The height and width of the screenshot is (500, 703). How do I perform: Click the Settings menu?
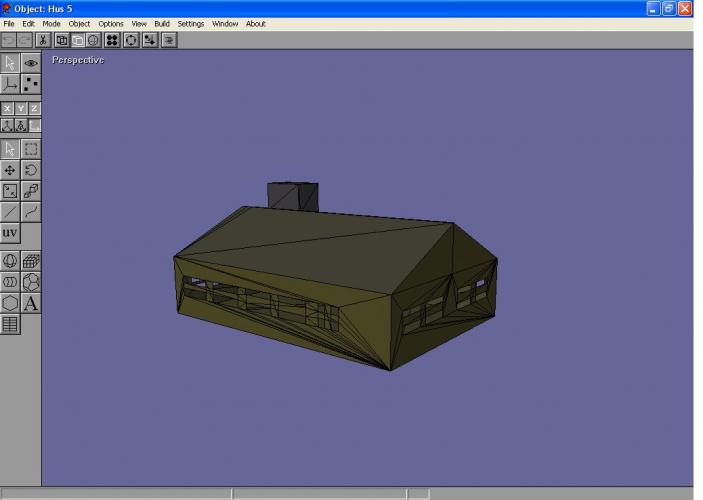pos(191,24)
